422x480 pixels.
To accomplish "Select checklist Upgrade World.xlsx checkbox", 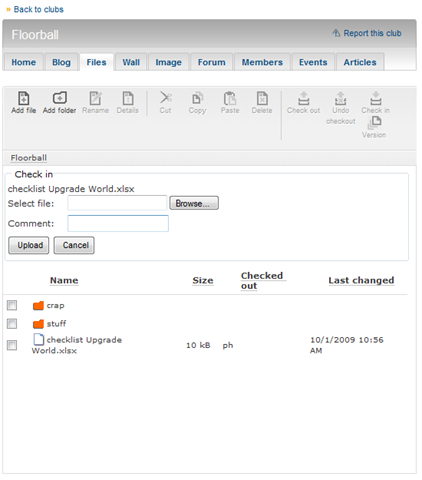I will pos(12,345).
